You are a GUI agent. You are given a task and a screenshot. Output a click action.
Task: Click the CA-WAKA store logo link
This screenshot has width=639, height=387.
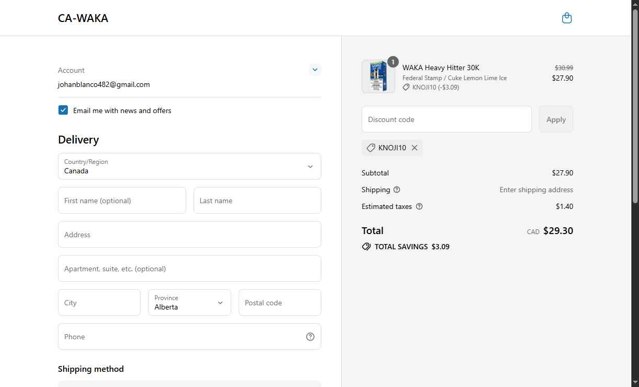tap(83, 18)
